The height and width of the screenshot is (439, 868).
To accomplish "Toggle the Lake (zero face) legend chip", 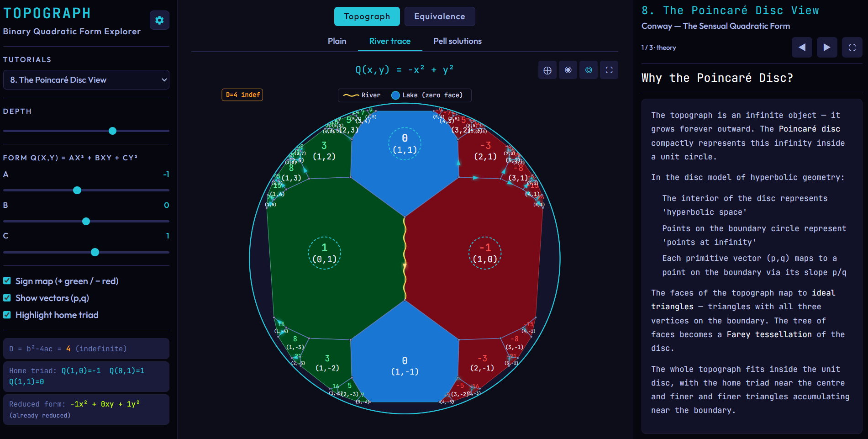I will click(x=427, y=95).
